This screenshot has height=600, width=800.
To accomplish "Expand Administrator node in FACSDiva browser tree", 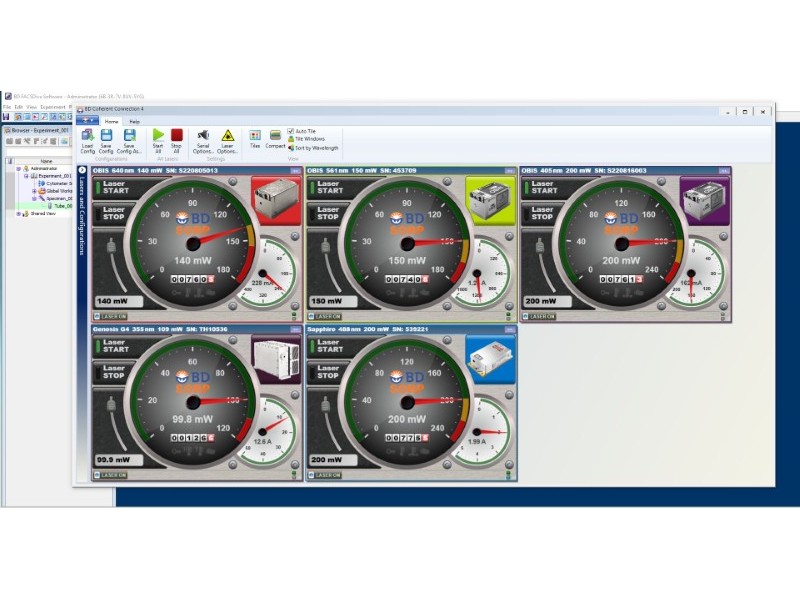I will 19,168.
